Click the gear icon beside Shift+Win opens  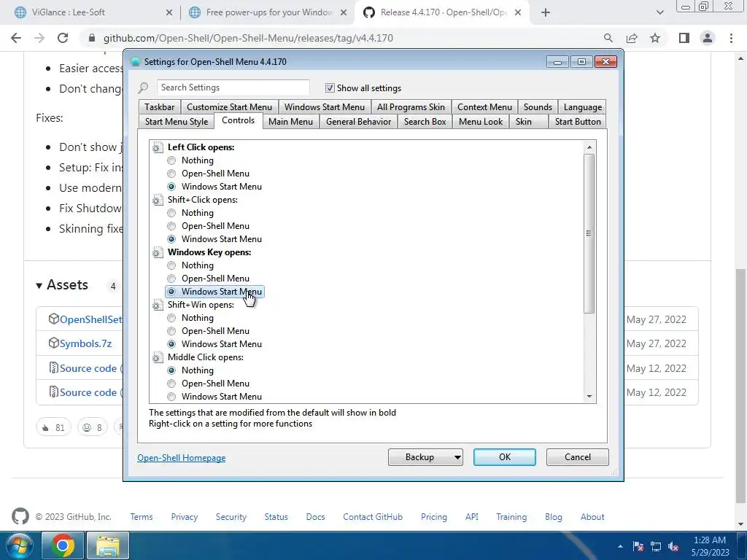[158, 305]
